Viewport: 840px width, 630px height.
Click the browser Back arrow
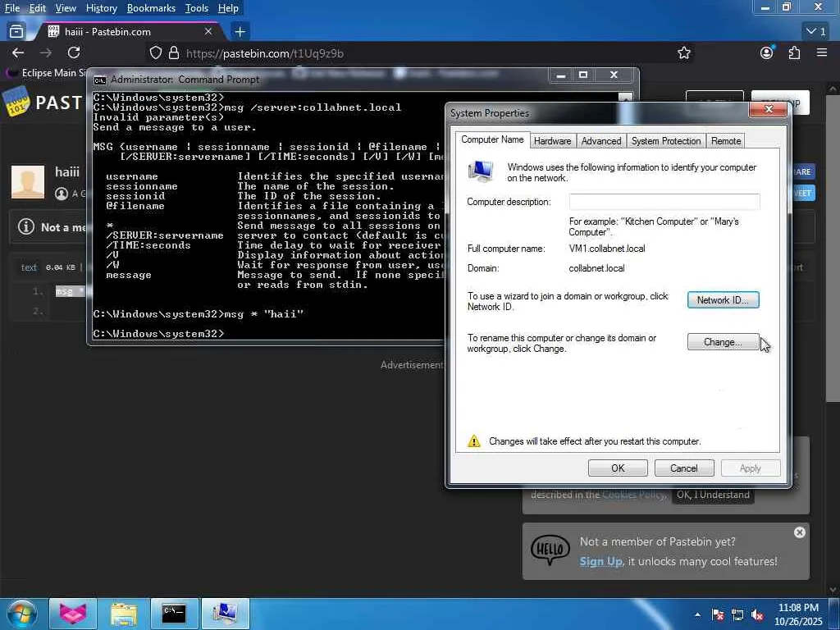pos(18,52)
